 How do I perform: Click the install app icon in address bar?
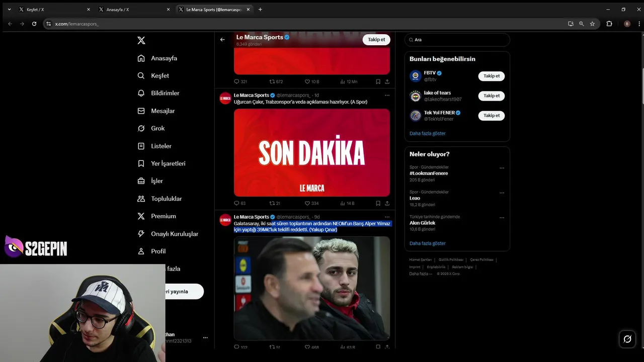(571, 24)
